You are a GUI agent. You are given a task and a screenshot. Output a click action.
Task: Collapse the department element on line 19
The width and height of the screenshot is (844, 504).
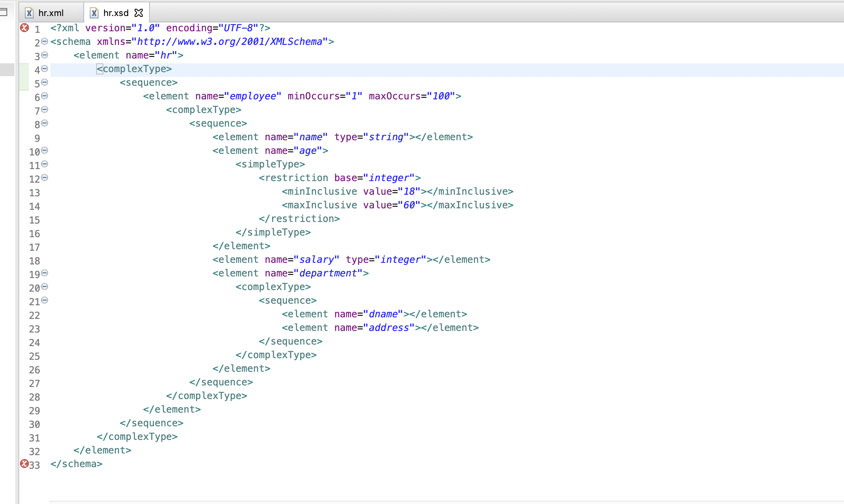45,273
